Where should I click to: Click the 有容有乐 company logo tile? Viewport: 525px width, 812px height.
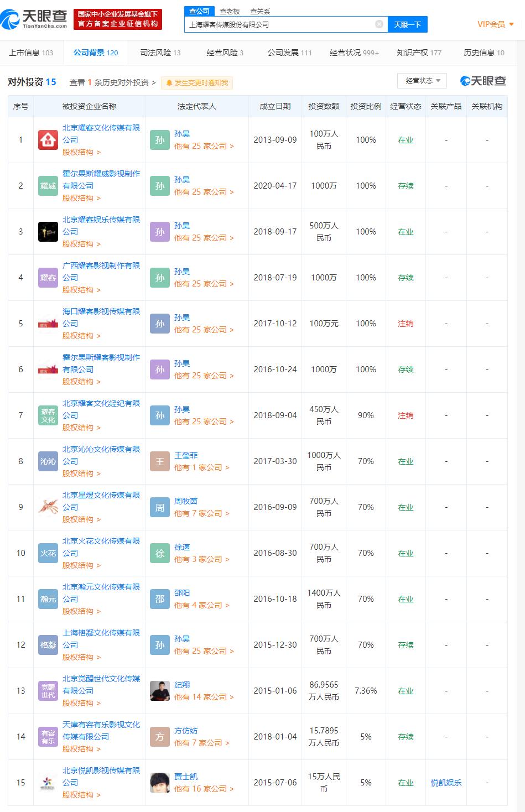coord(48,737)
